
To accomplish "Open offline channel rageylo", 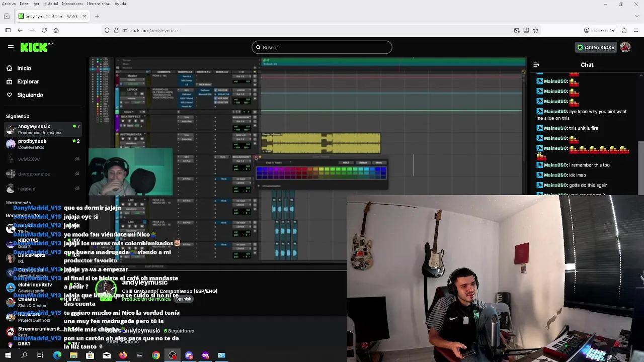I will 42,189.
